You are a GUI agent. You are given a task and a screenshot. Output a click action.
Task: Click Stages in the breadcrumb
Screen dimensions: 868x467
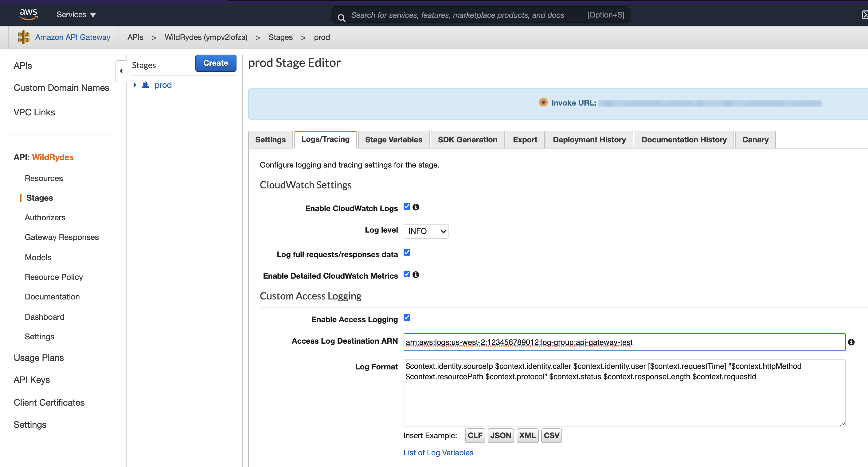tap(280, 37)
